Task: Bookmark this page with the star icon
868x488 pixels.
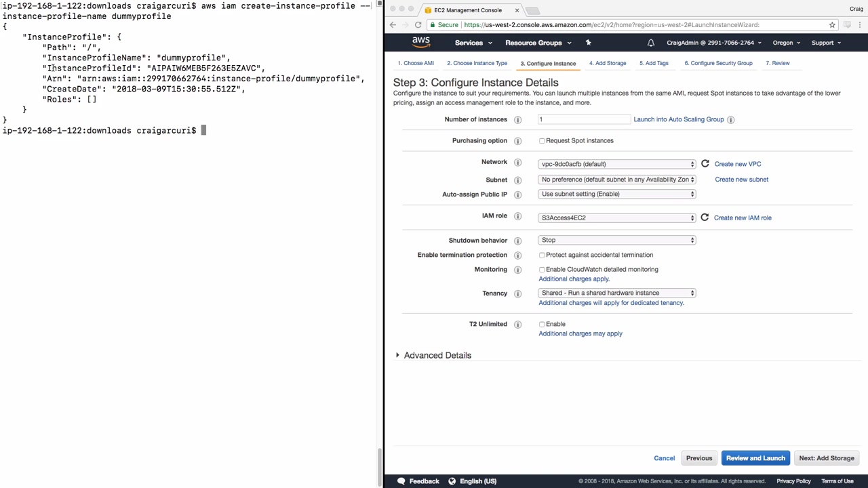Action: click(x=832, y=25)
